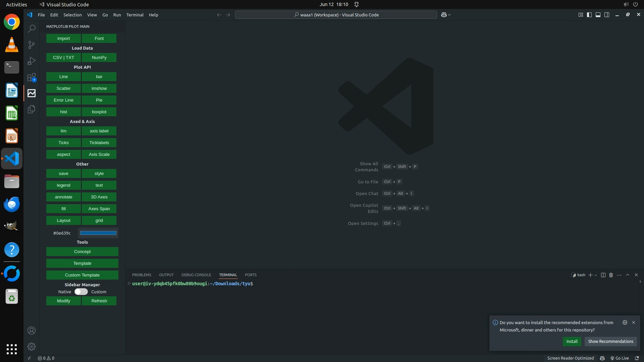
Task: Click the command center search field
Action: pos(336,15)
